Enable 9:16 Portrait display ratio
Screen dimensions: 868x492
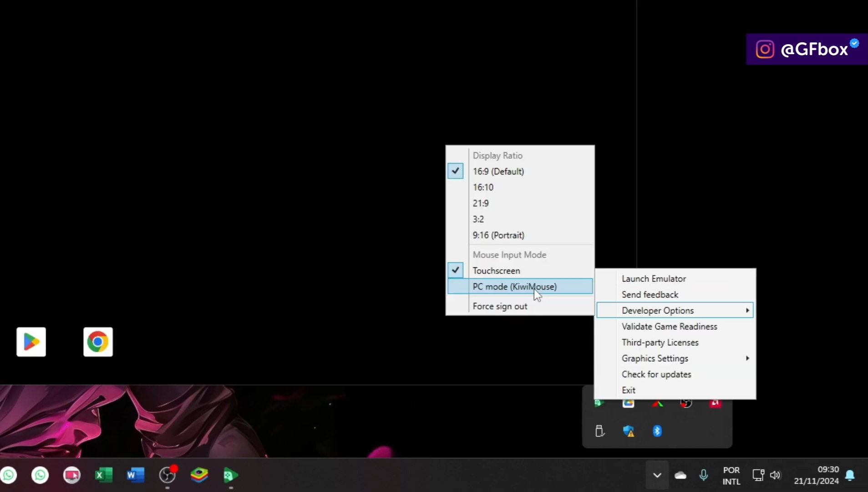[x=498, y=235]
